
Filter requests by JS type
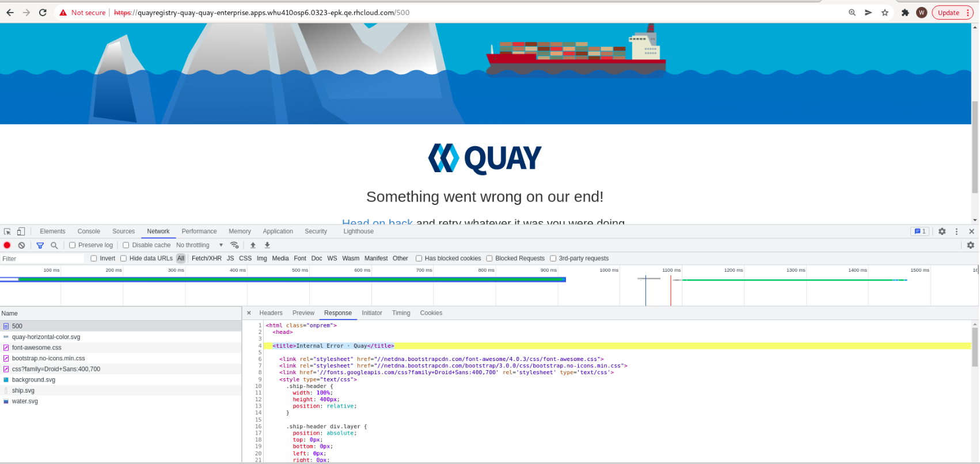[230, 258]
